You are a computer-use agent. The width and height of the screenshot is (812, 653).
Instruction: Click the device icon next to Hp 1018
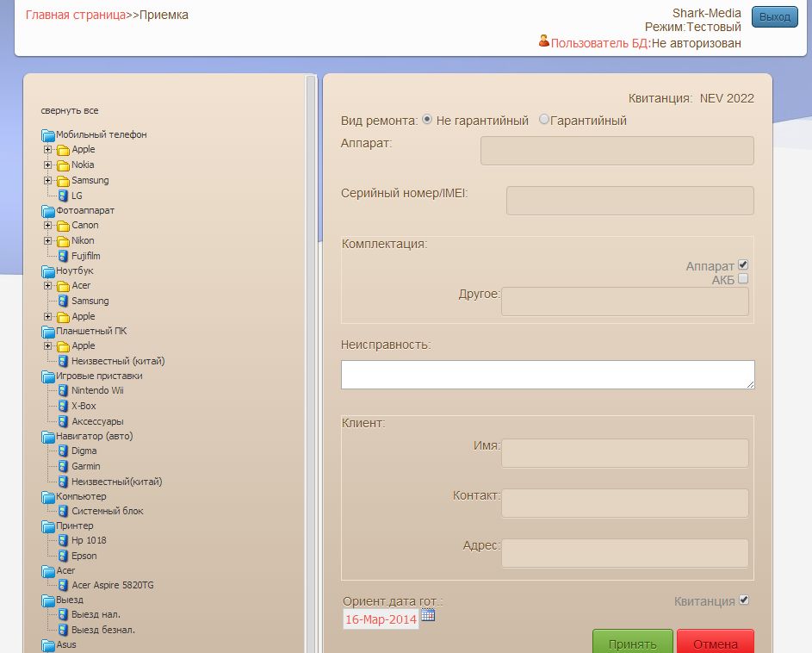63,540
